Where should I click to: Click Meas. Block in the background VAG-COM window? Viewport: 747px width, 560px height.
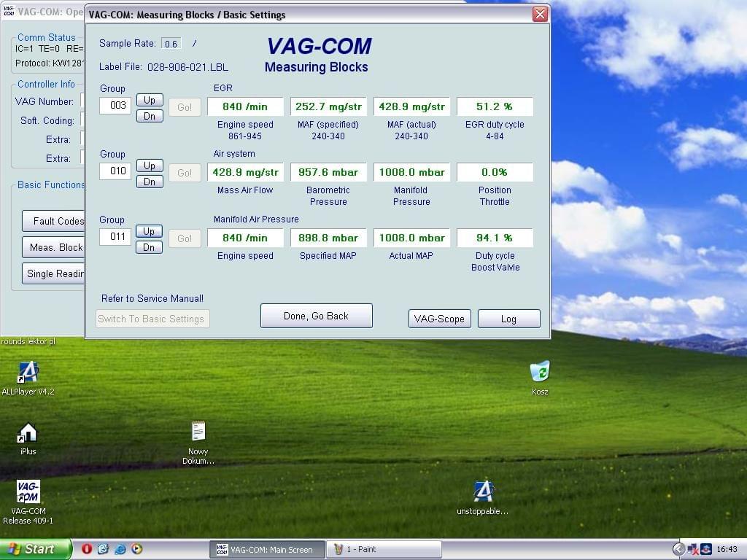53,248
